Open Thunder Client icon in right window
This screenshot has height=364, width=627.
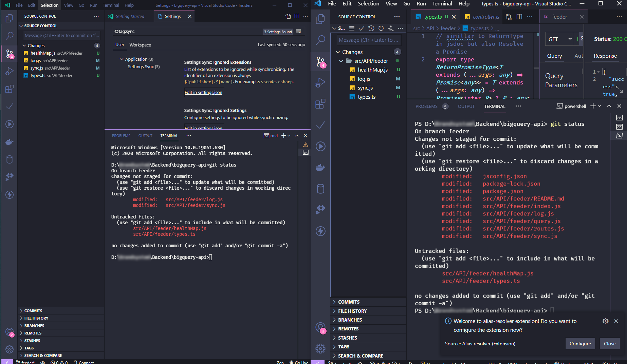pos(320,231)
